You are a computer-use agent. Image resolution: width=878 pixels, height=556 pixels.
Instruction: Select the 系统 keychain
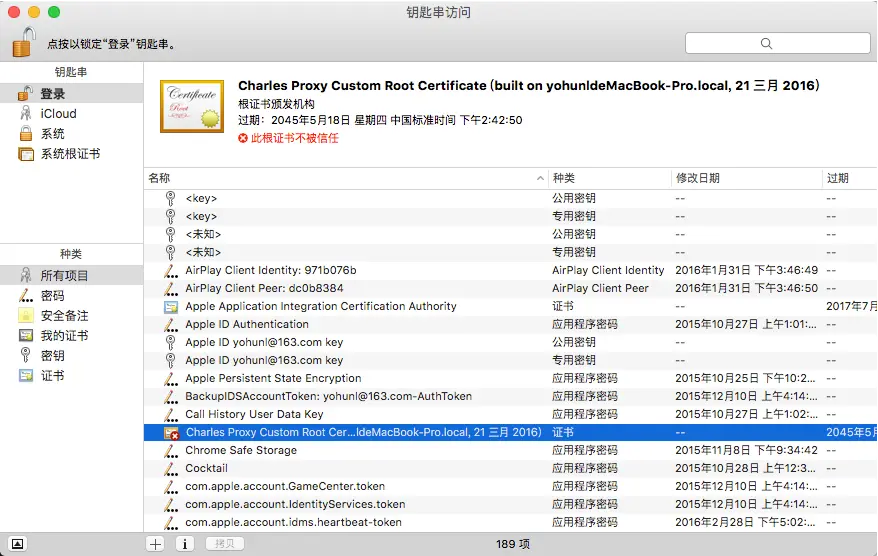point(72,134)
